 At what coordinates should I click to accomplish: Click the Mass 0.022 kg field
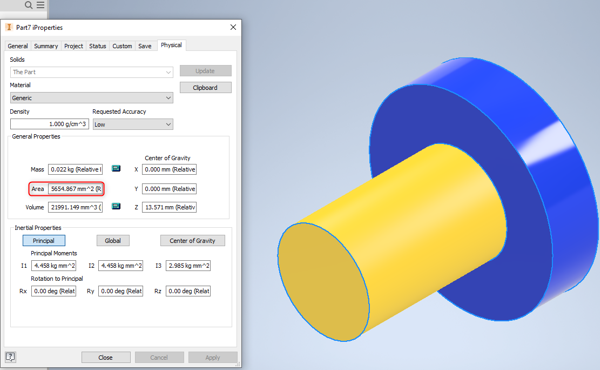tap(75, 169)
